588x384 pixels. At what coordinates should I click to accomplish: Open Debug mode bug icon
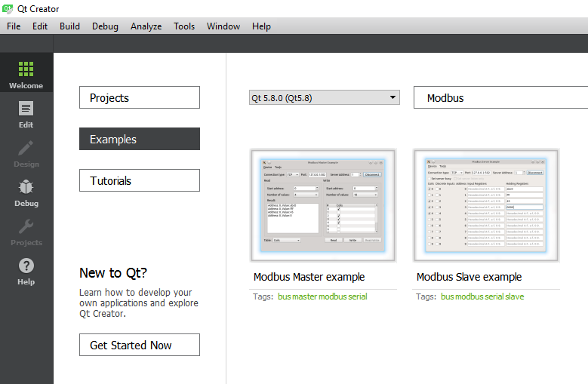click(26, 188)
